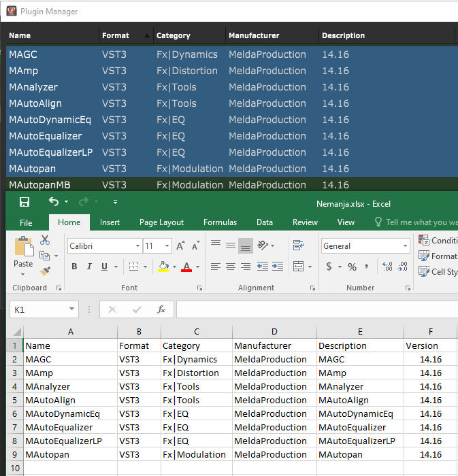This screenshot has width=458, height=476.
Task: Open Font settings dialog launcher
Action: click(199, 288)
